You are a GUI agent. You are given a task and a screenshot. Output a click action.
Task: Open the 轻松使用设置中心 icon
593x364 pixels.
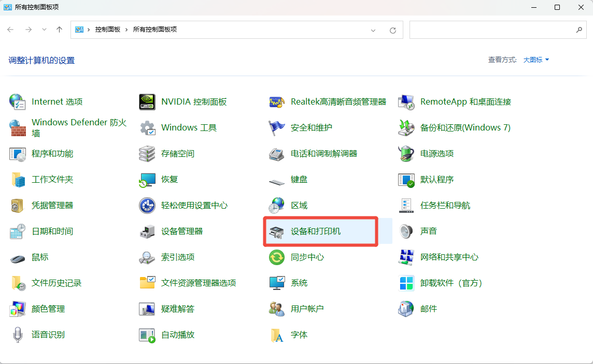147,206
